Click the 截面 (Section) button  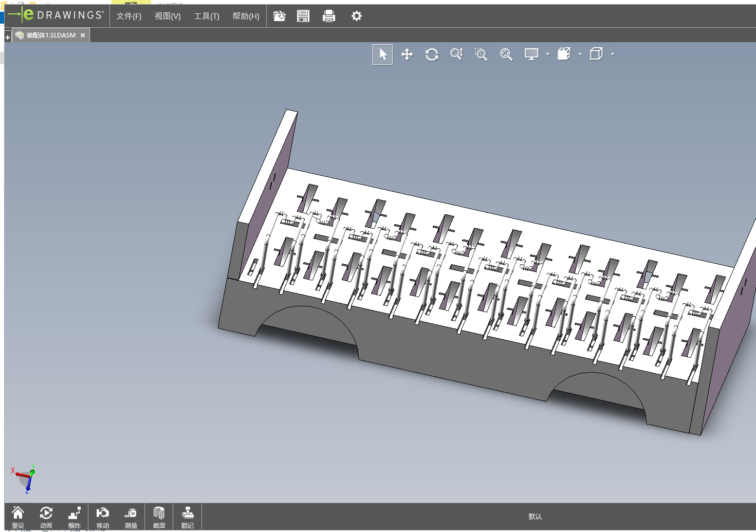pyautogui.click(x=159, y=517)
